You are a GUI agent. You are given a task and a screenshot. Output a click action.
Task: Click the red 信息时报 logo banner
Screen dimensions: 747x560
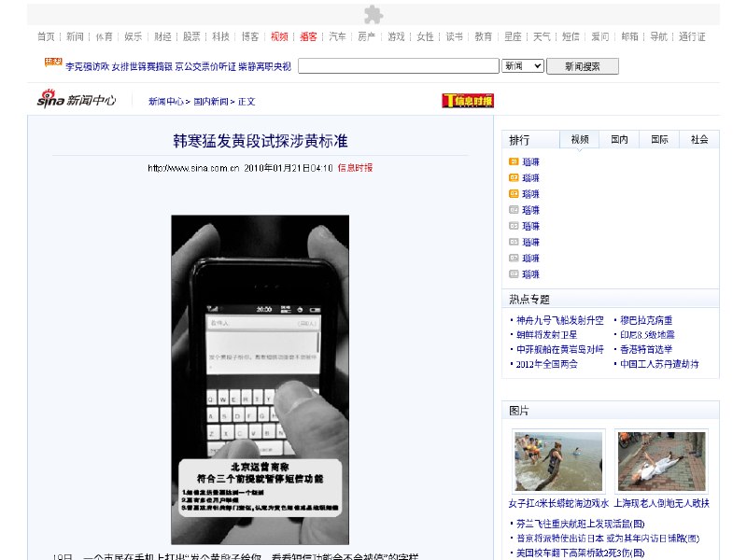pyautogui.click(x=467, y=100)
